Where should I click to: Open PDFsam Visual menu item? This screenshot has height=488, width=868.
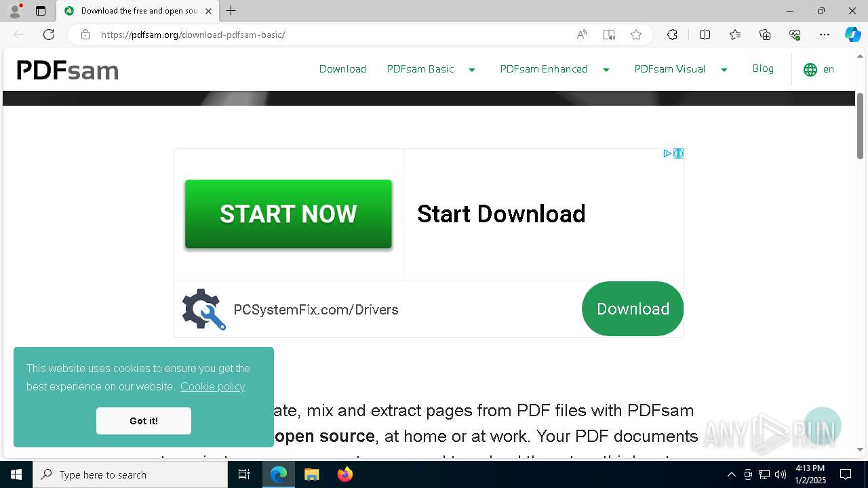670,69
